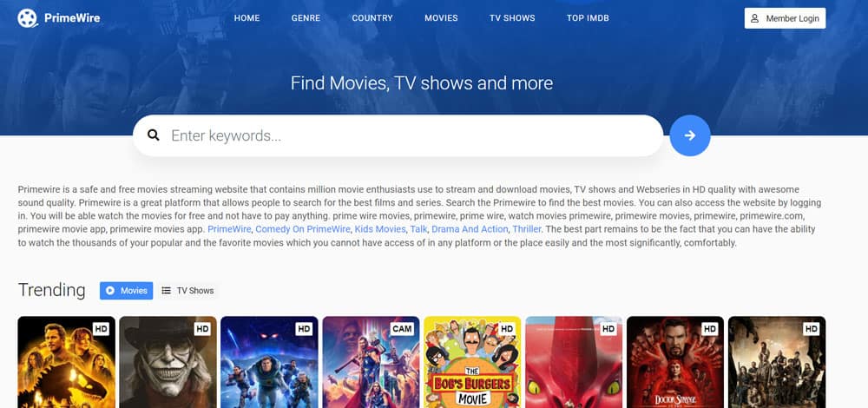Click HD badge on Jurassic World poster
Image resolution: width=868 pixels, height=408 pixels.
point(101,329)
